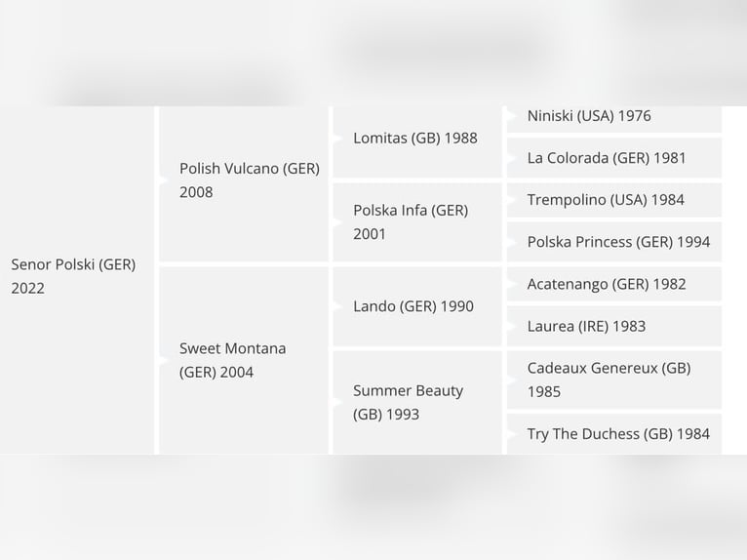The image size is (747, 560).
Task: Click arrow marker beside Polish Vulcano
Action: click(x=164, y=180)
